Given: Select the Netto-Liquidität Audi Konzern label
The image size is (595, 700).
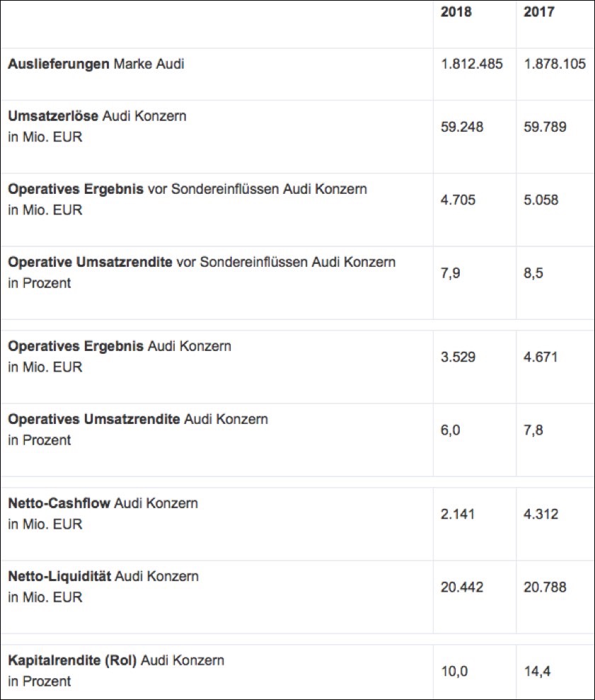Looking at the screenshot, I should 103,577.
